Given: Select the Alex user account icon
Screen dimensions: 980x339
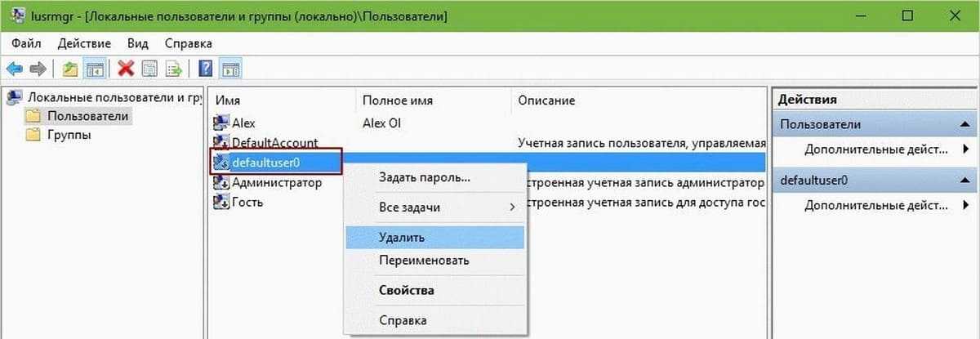Looking at the screenshot, I should 220,123.
